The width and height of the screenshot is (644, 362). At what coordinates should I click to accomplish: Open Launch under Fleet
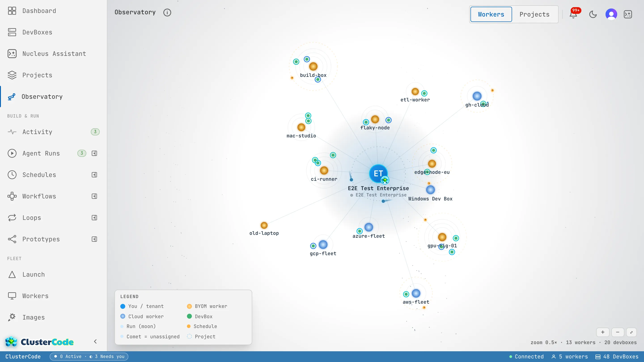pos(53,274)
